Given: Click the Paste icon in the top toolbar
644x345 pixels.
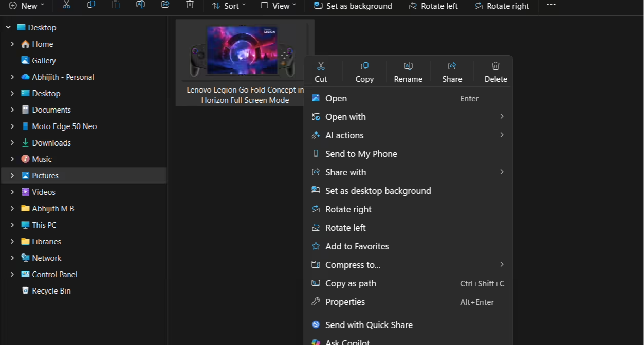Looking at the screenshot, I should coord(116,5).
